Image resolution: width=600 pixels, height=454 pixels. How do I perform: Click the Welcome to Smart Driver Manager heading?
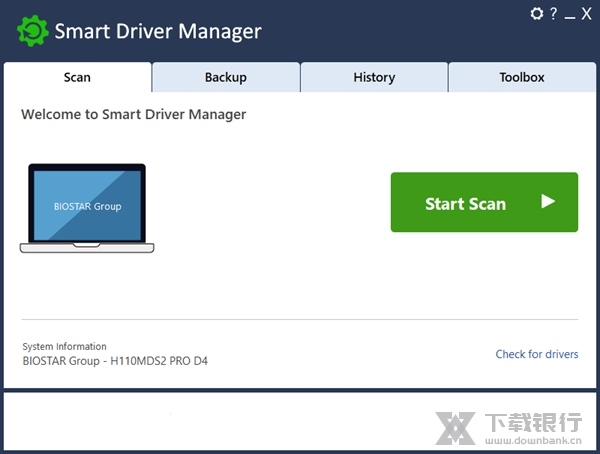tap(133, 114)
